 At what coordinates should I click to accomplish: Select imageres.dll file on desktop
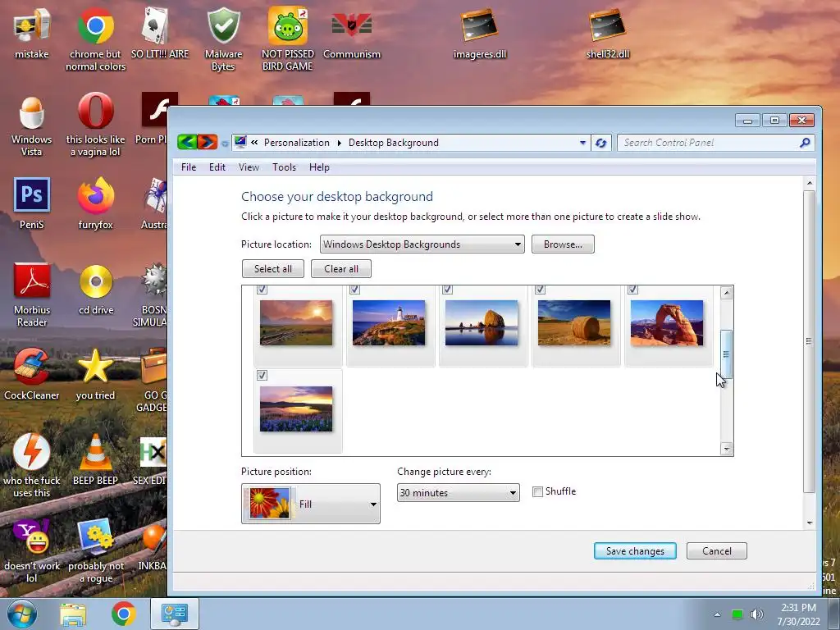(479, 32)
